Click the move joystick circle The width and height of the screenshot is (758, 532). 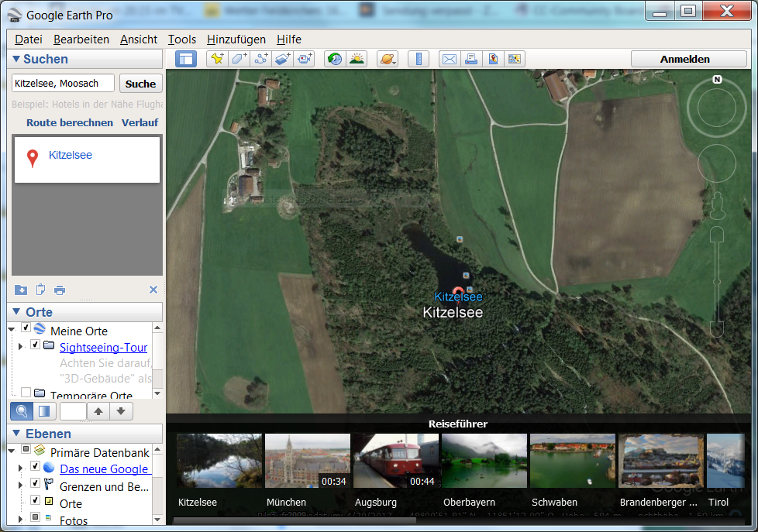717,163
